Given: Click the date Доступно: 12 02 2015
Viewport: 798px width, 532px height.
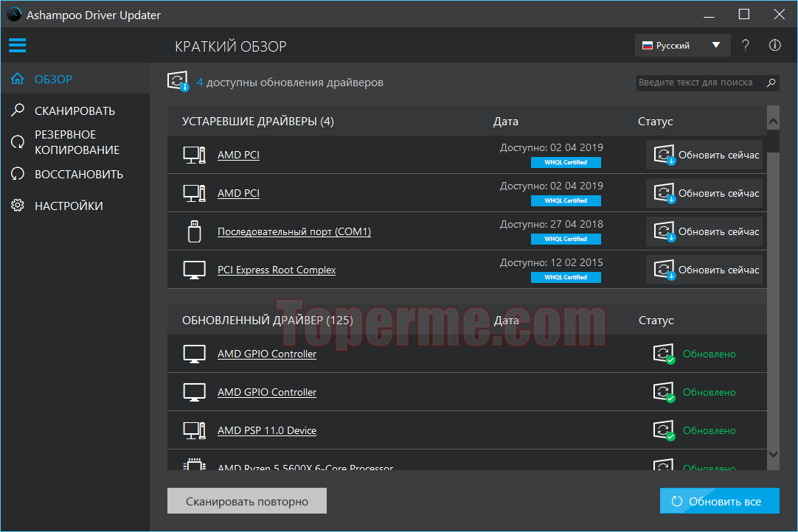Looking at the screenshot, I should click(551, 262).
